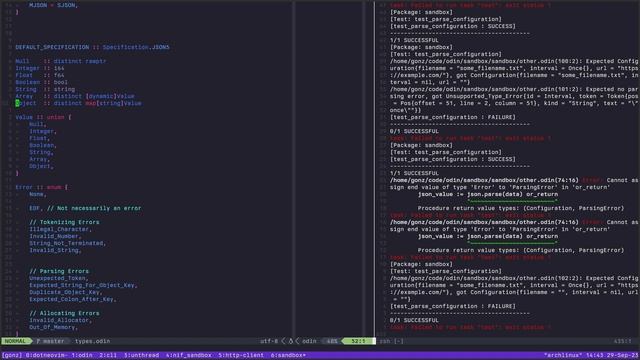Click the Out_Of_Memory enum member
The height and width of the screenshot is (360, 640).
(x=53, y=327)
